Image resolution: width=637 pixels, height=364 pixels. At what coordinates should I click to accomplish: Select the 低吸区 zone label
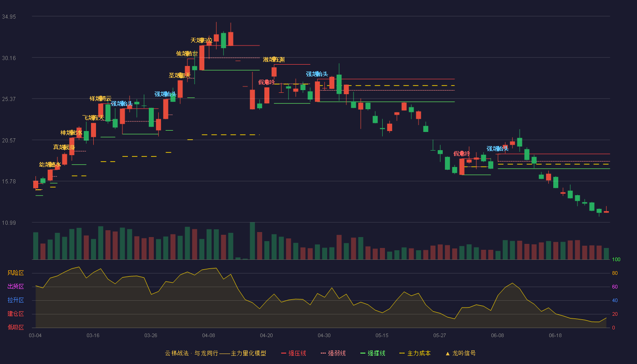click(x=15, y=328)
